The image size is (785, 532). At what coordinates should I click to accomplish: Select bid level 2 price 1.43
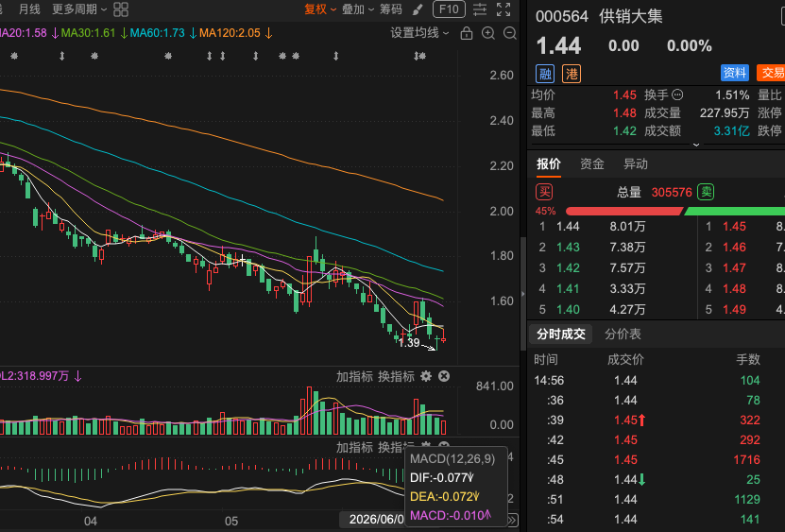click(568, 248)
